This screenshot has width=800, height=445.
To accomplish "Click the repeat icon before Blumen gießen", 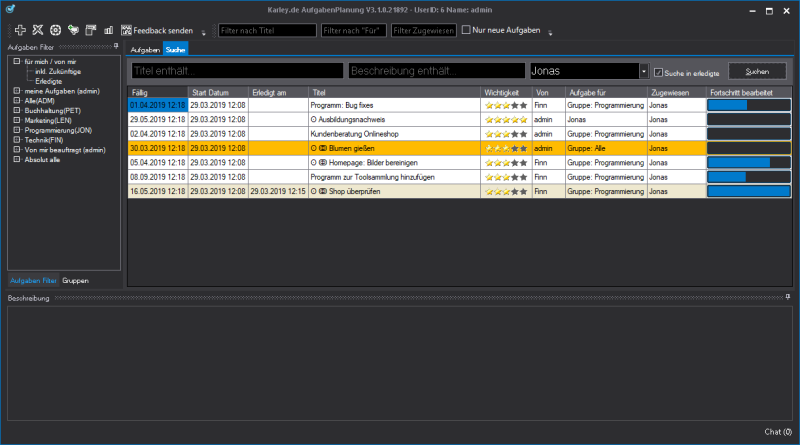I will 322,149.
